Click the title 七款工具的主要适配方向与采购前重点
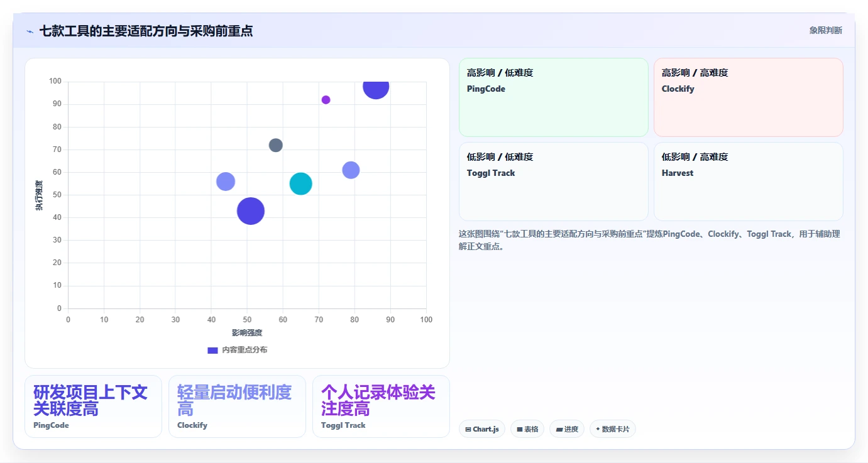The width and height of the screenshot is (868, 463). point(146,31)
